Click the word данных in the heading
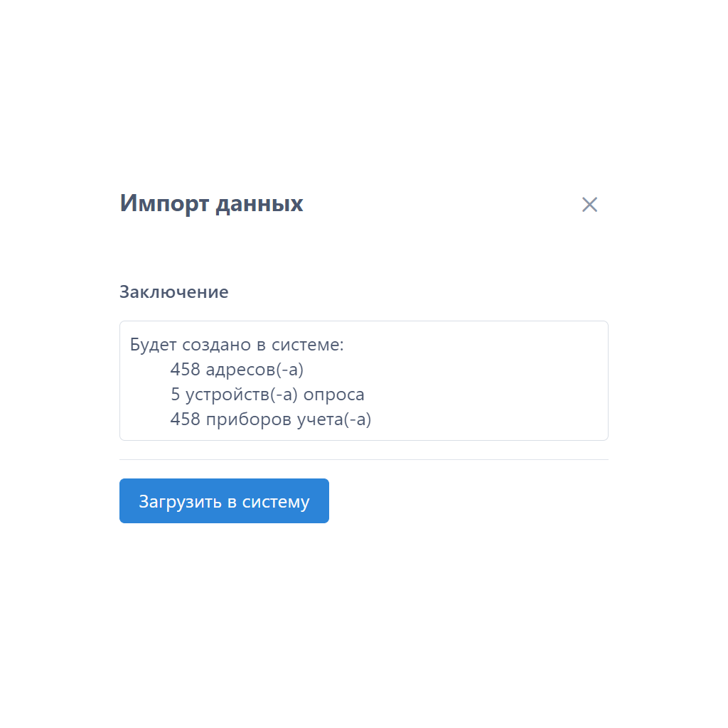 pos(259,204)
